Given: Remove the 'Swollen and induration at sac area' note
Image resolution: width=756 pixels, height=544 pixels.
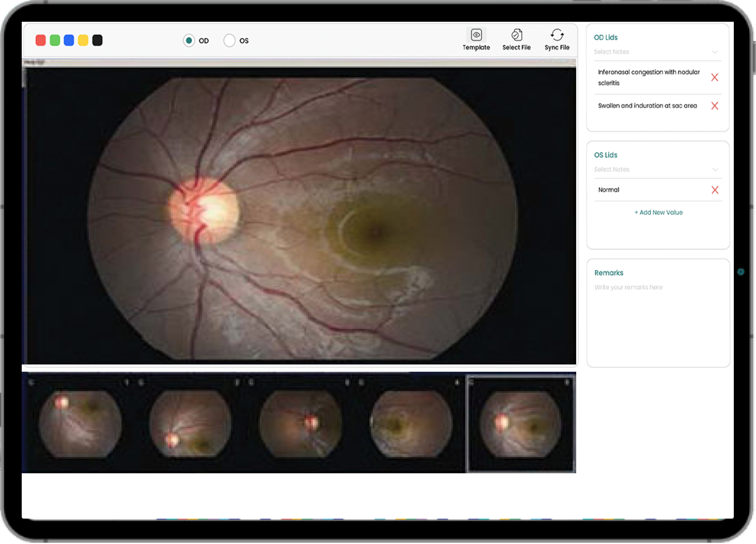Looking at the screenshot, I should 715,106.
